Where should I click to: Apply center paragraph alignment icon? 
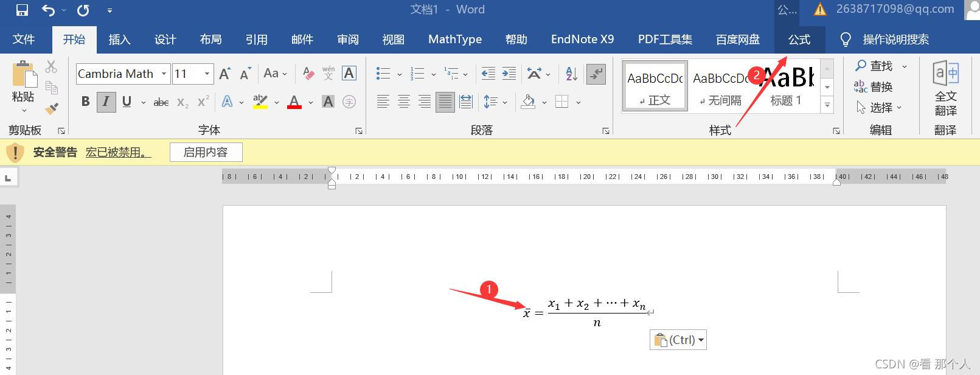point(403,102)
